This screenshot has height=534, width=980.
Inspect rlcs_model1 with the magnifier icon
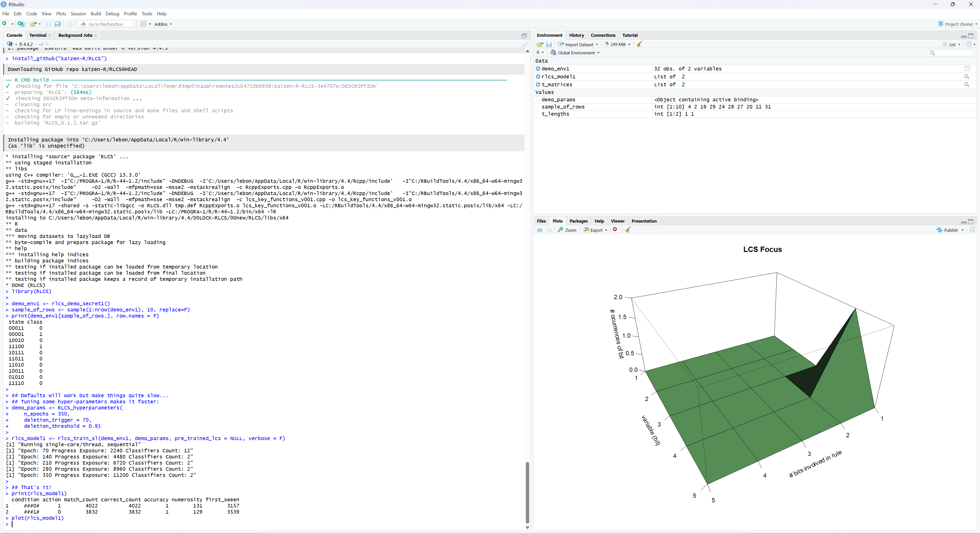967,76
